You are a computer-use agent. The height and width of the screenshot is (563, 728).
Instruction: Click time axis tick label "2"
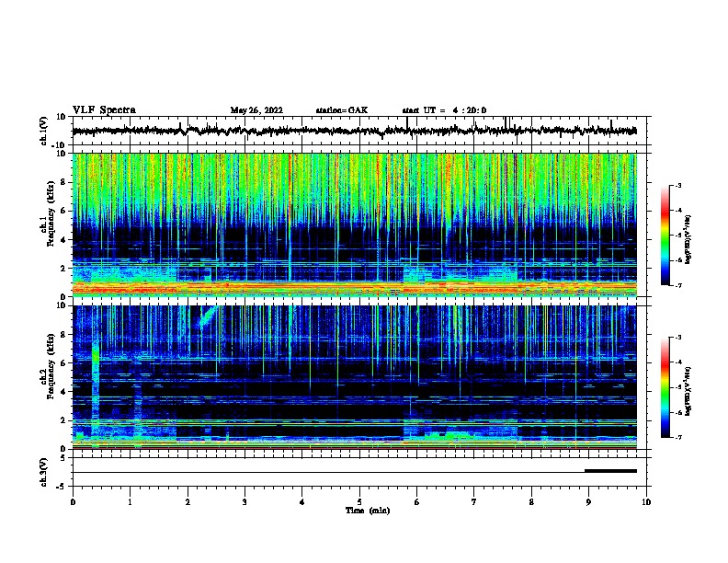[x=188, y=502]
